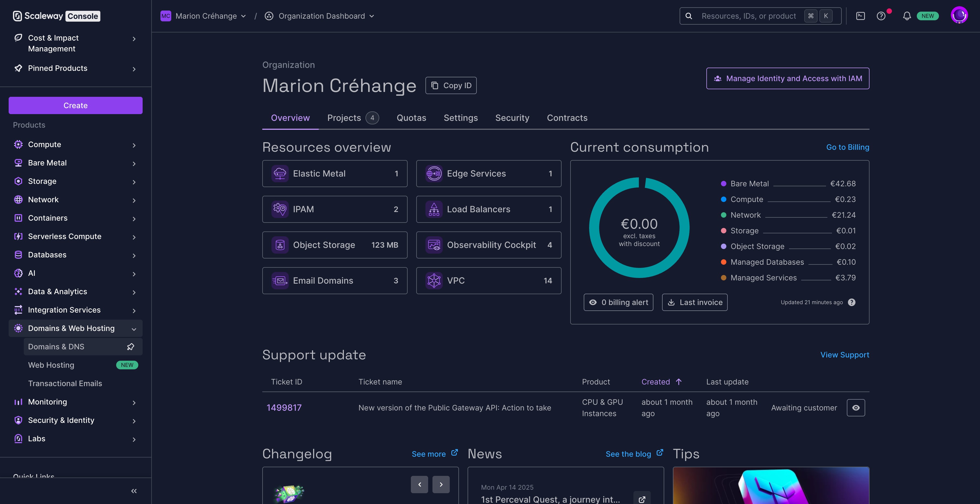Open the Load Balancers resource card
Viewport: 980px width, 504px height.
click(488, 209)
